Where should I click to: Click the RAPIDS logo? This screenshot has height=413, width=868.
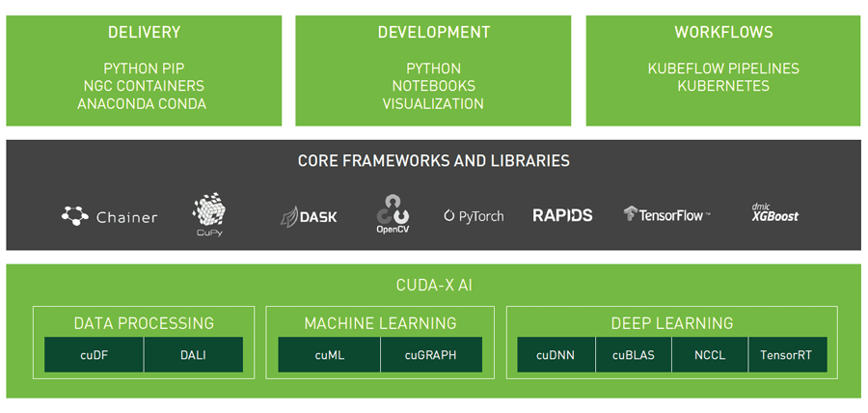click(562, 215)
